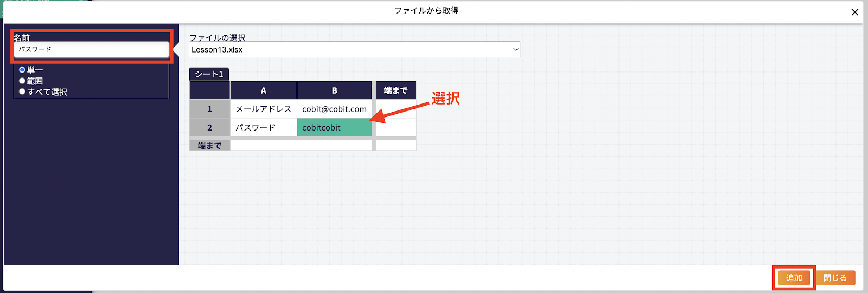The height and width of the screenshot is (293, 868).
Task: Select row header 2
Action: point(209,127)
